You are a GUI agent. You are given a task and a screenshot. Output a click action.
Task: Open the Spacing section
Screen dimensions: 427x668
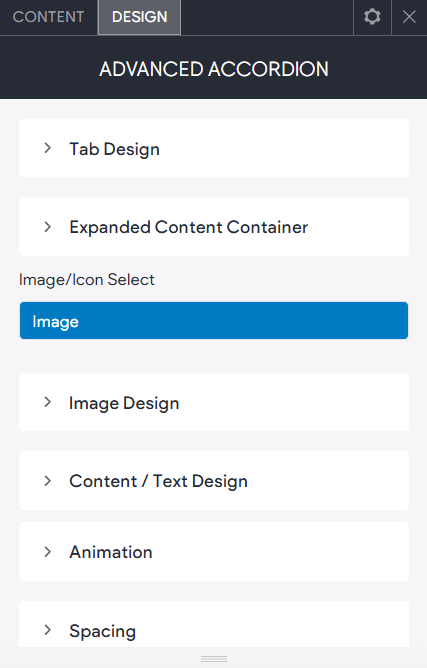[x=214, y=625]
